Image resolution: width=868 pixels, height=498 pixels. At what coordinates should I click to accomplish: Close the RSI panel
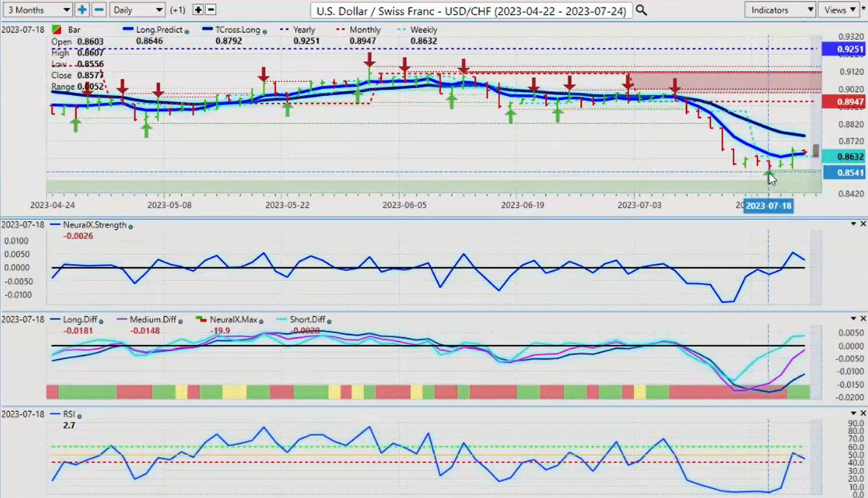[x=863, y=413]
